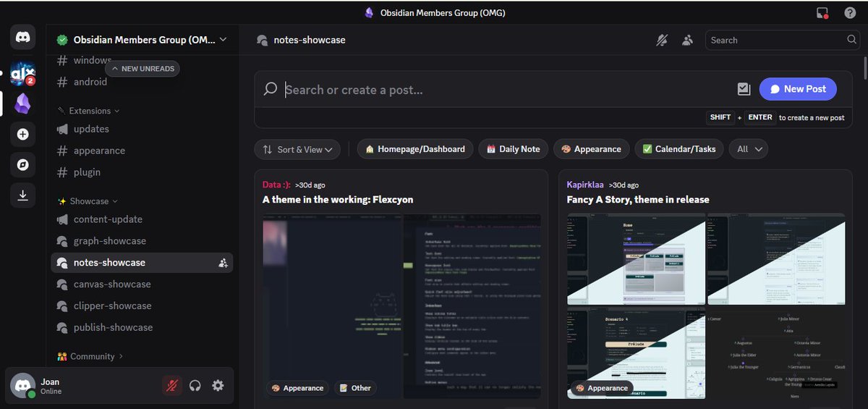Image resolution: width=868 pixels, height=409 pixels.
Task: Open Discord direct messages home icon
Action: coord(22,38)
